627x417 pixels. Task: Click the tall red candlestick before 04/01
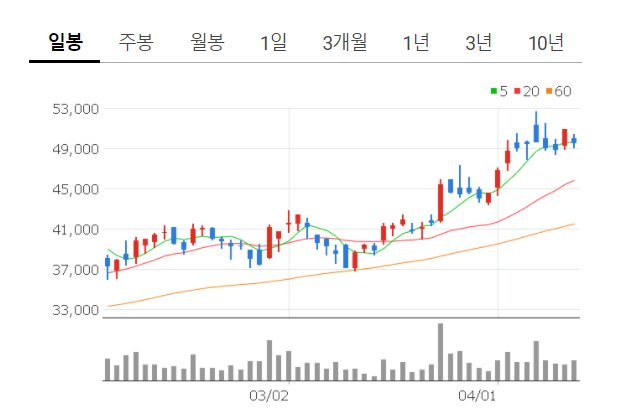tap(440, 201)
